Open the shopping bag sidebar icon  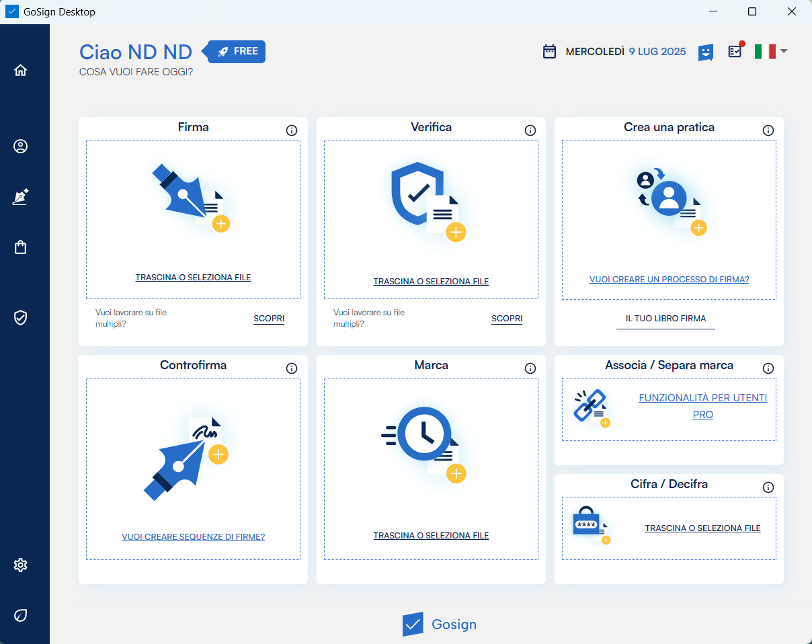21,247
